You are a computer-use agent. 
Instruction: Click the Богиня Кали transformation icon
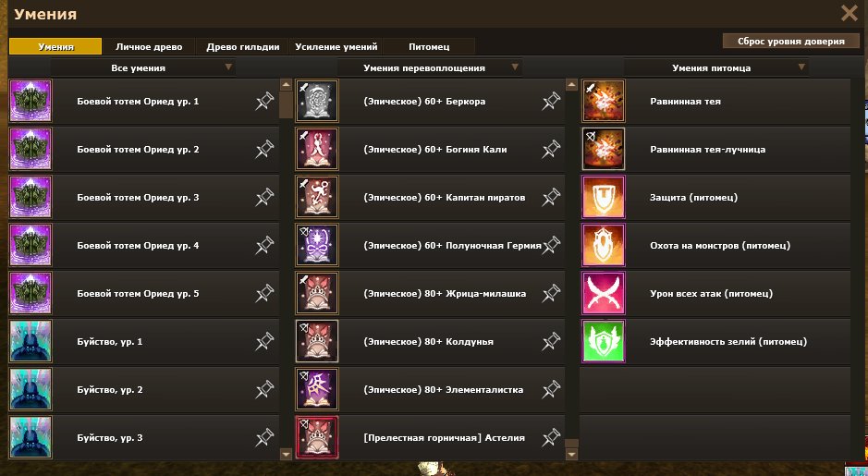[317, 149]
